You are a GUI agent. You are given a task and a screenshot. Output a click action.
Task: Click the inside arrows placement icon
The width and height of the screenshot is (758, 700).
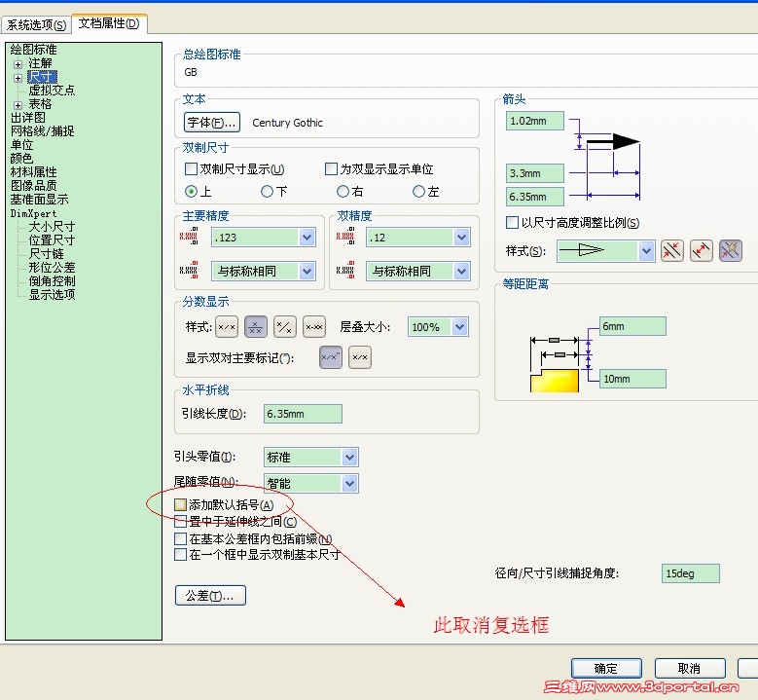click(672, 250)
